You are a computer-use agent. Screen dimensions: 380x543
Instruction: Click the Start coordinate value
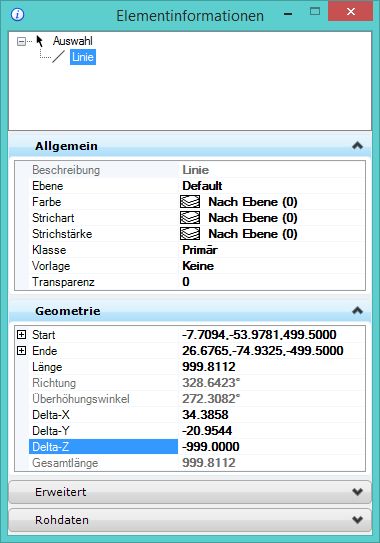coord(259,335)
